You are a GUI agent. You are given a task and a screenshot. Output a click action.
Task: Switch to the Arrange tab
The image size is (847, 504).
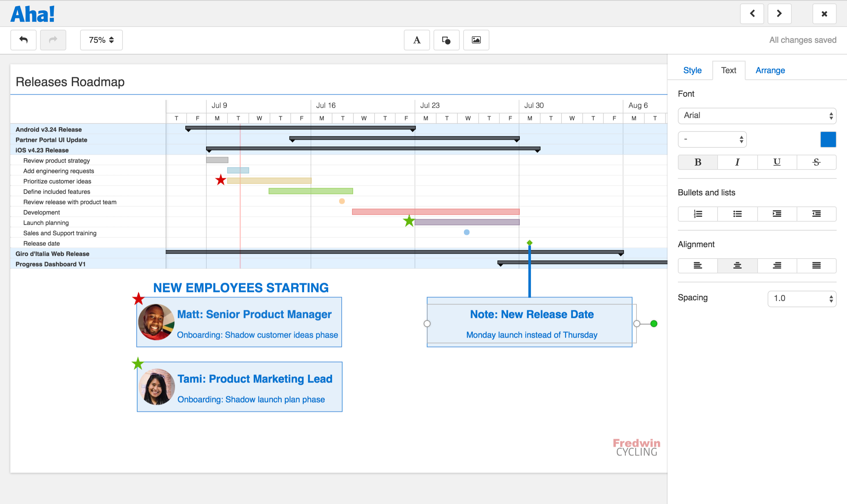click(770, 70)
